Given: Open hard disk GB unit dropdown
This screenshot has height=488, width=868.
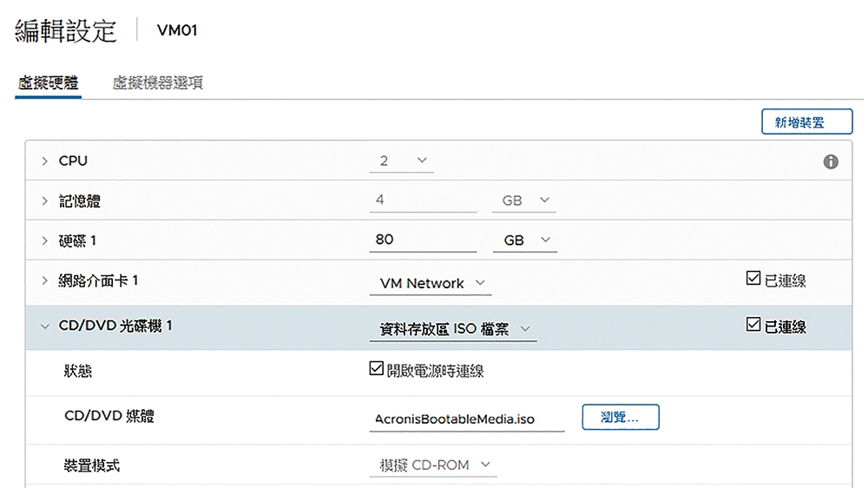Looking at the screenshot, I should click(x=525, y=241).
